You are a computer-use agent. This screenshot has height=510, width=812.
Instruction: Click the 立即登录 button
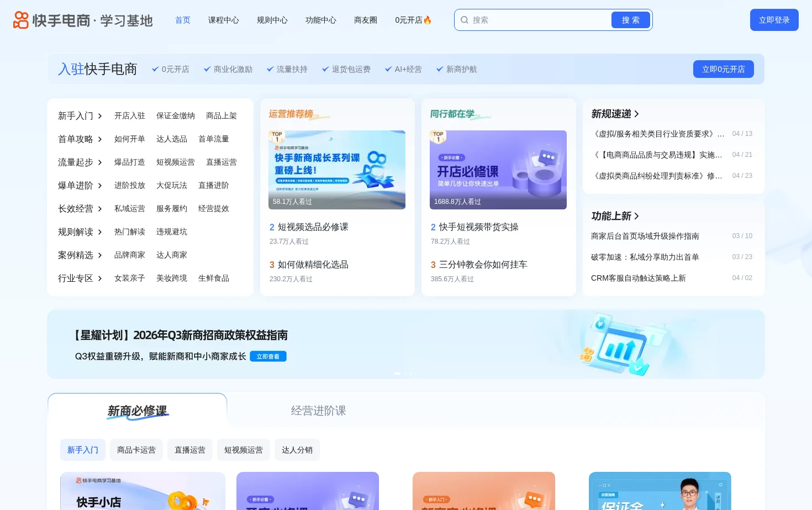pyautogui.click(x=774, y=20)
